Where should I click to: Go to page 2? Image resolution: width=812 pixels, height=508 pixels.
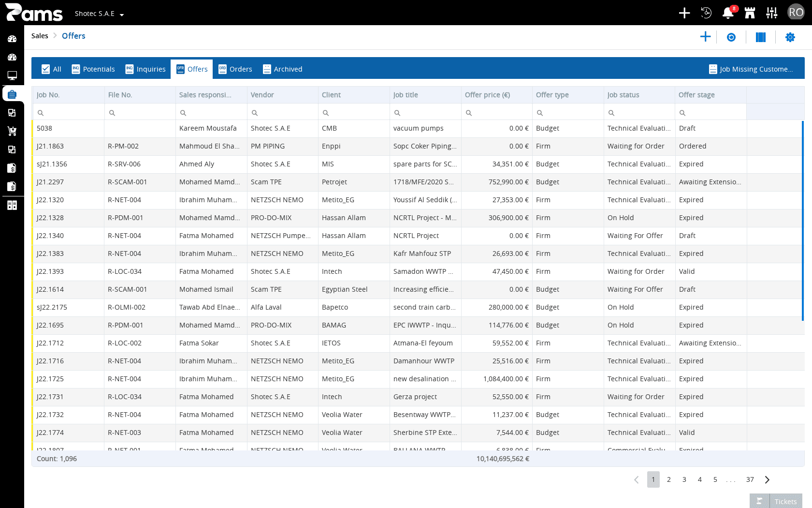point(669,479)
